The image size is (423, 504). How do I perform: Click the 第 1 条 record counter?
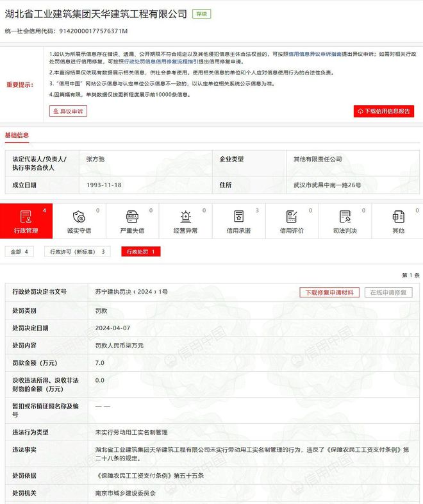coord(411,275)
